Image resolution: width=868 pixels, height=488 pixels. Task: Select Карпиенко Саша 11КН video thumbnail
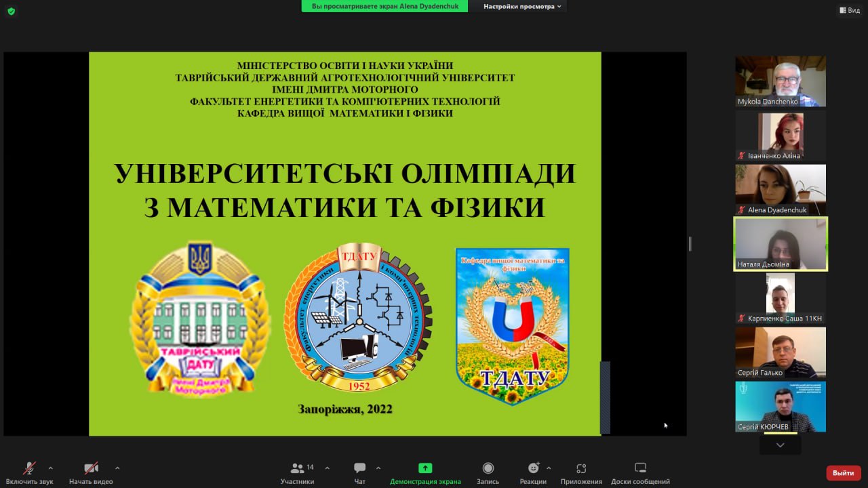781,298
